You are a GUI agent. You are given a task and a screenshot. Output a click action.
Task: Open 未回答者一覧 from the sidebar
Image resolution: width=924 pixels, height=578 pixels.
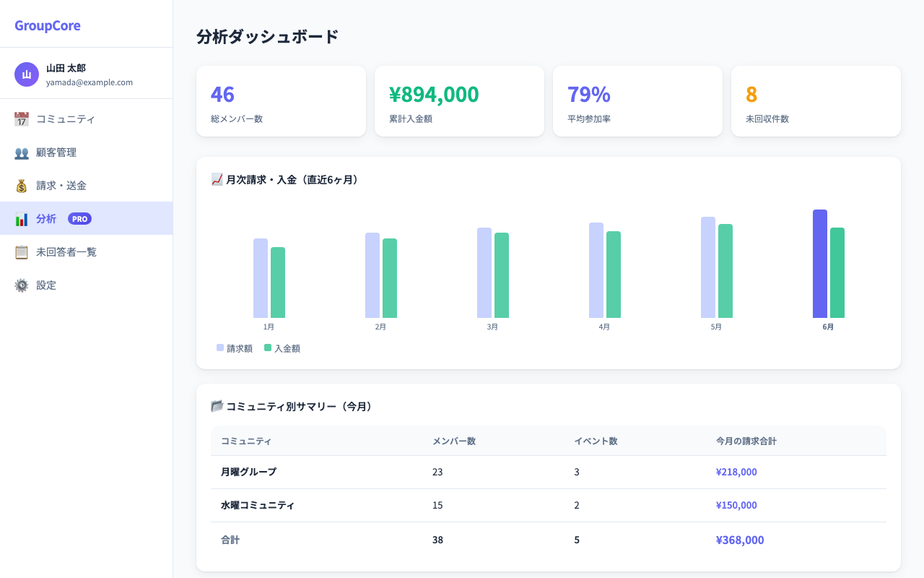click(86, 252)
